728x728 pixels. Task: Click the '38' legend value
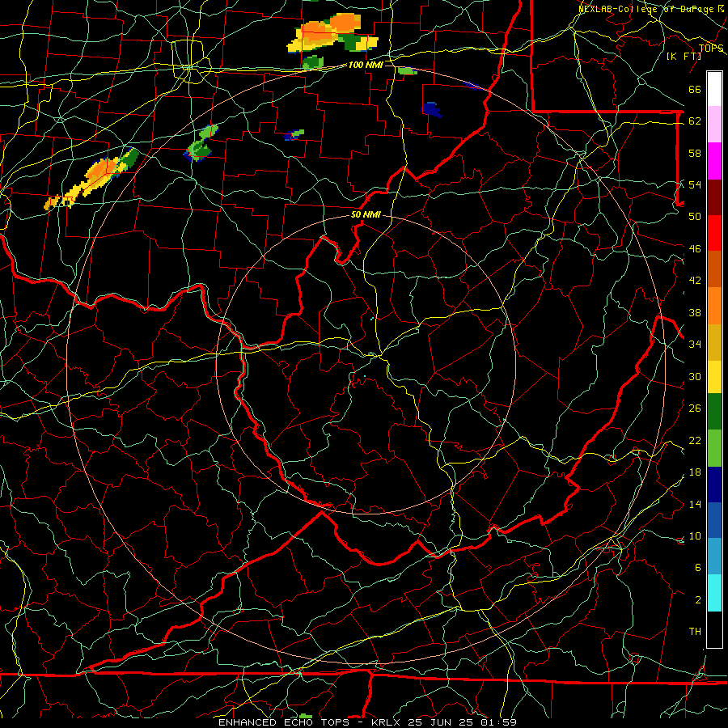coord(695,312)
